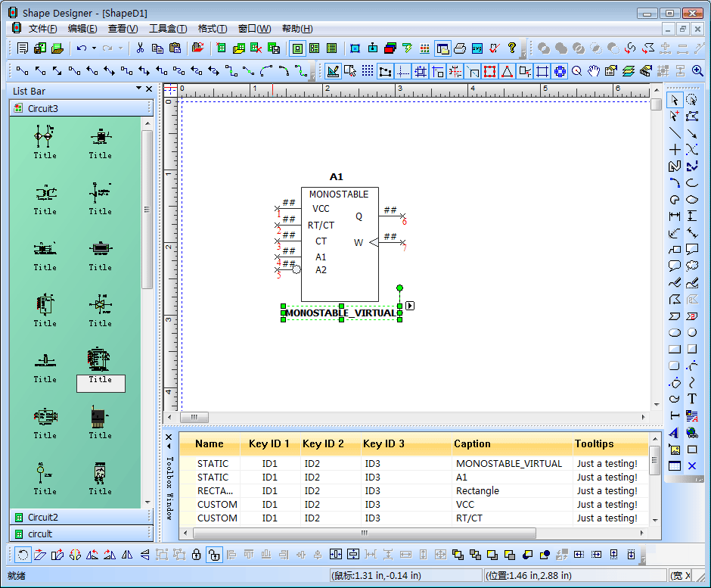This screenshot has height=588, width=711.
Task: Click the Tooltips column header
Action: tap(594, 444)
